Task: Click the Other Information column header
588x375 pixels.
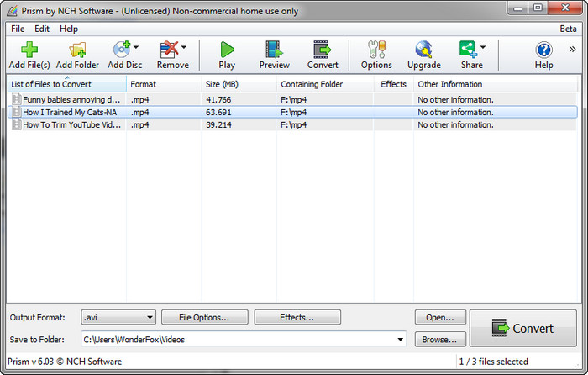Action: [x=495, y=84]
